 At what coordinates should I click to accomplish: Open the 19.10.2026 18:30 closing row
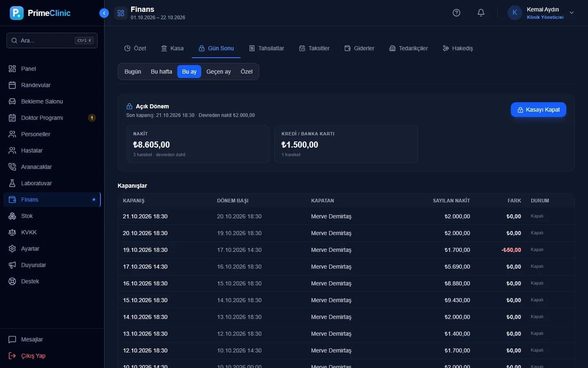coord(346,250)
